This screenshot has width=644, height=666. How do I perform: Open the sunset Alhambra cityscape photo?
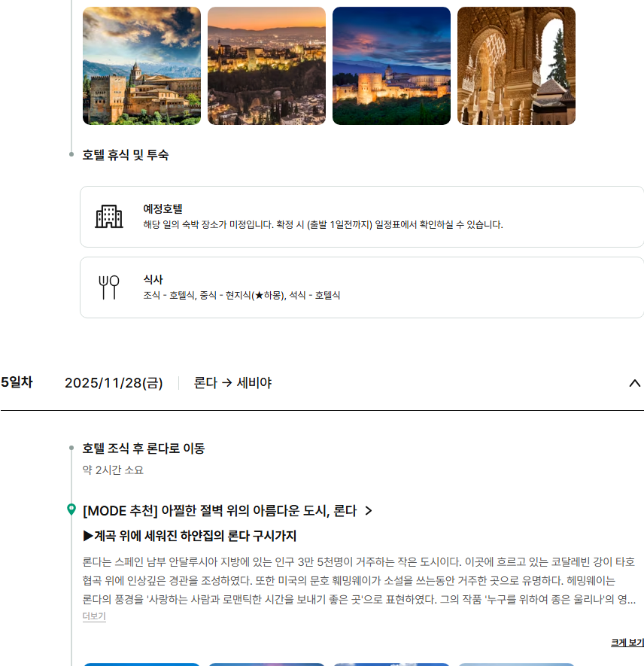[266, 66]
